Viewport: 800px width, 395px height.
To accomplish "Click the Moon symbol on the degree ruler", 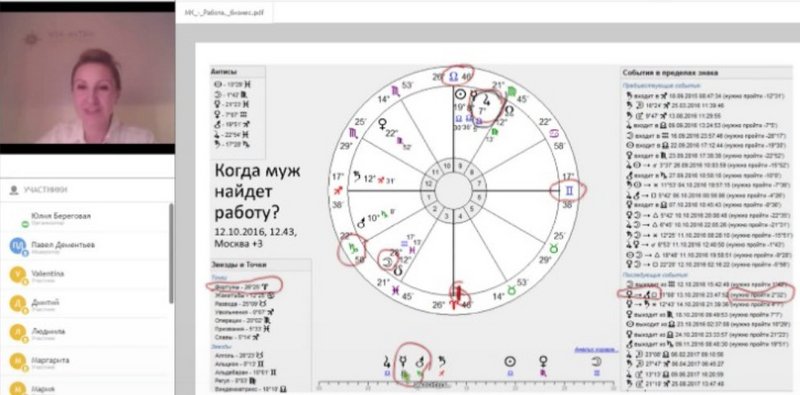I will 595,362.
